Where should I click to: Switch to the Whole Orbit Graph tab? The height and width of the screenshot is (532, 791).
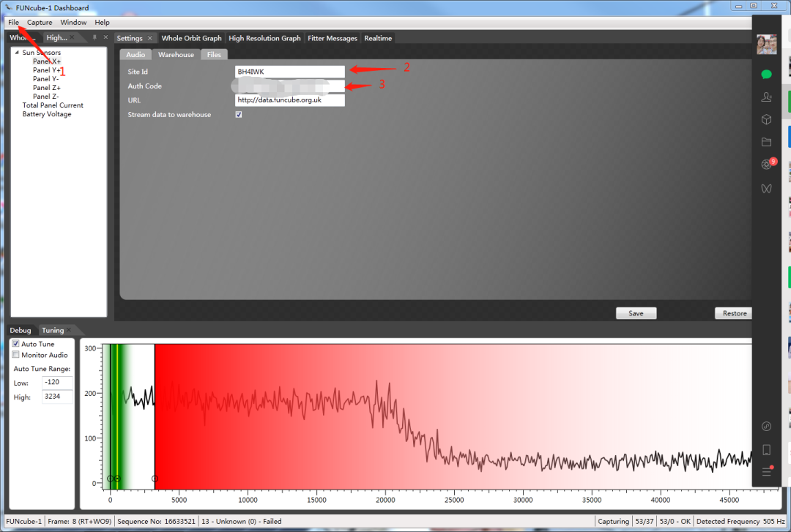click(x=191, y=38)
